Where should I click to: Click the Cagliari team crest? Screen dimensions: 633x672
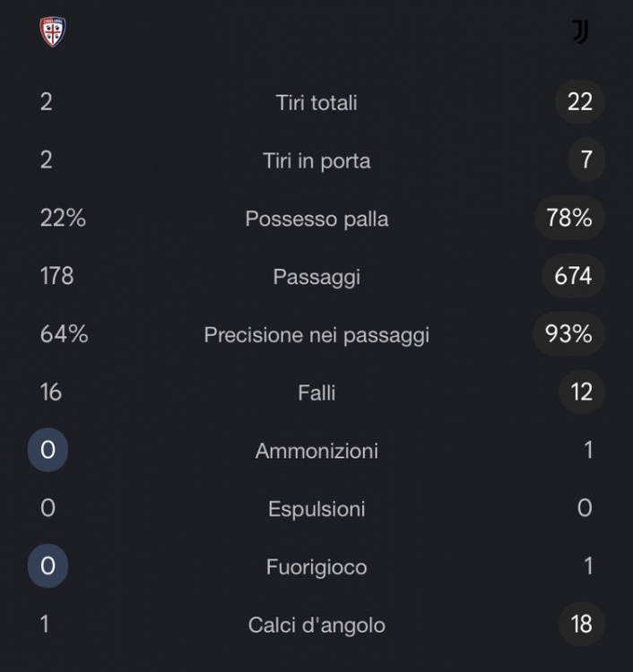click(x=53, y=32)
